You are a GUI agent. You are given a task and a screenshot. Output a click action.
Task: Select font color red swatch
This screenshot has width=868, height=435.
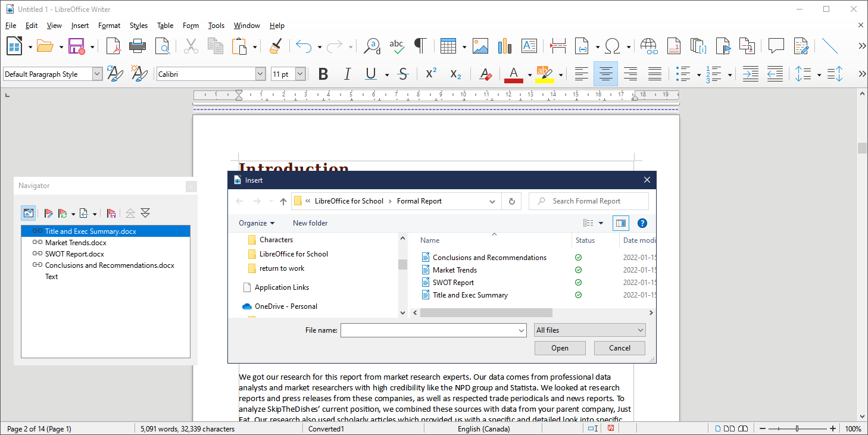pyautogui.click(x=513, y=74)
